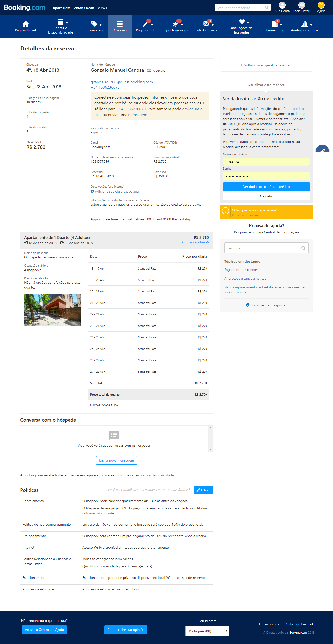Click the Ajuda help icon
The image size is (333, 644).
tap(321, 5)
